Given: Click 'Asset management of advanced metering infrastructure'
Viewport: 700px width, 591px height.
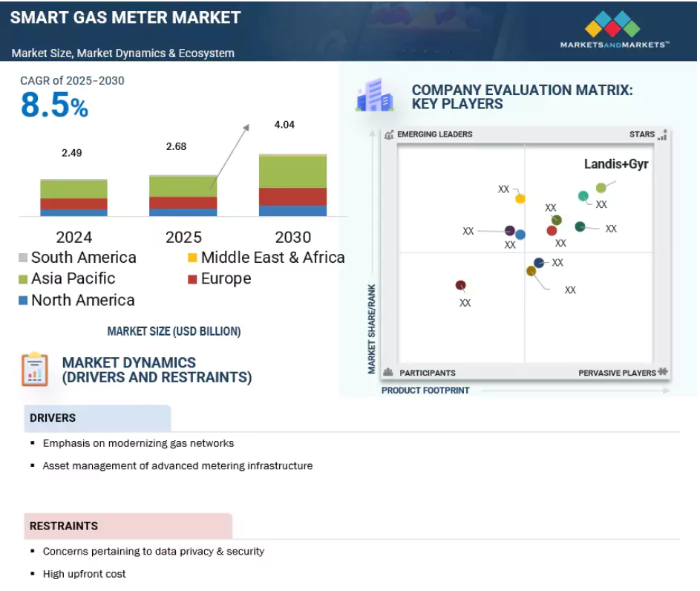Looking at the screenshot, I should pyautogui.click(x=177, y=466).
